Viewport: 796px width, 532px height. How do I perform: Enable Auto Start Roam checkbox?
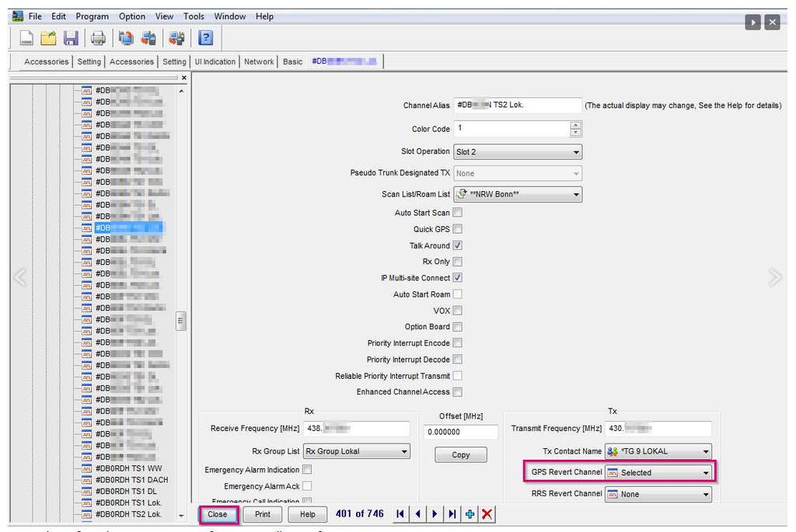[x=457, y=294]
